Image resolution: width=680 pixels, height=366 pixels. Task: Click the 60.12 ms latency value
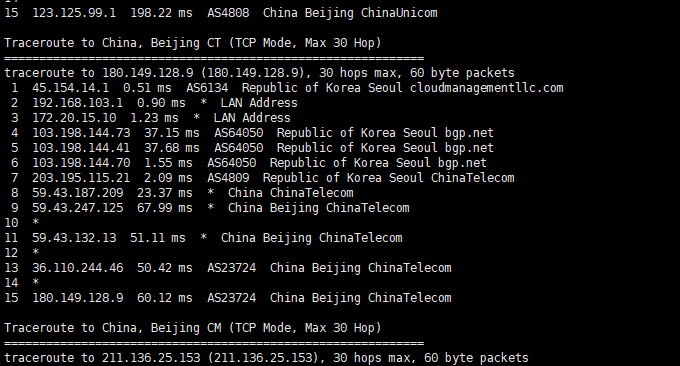165,298
